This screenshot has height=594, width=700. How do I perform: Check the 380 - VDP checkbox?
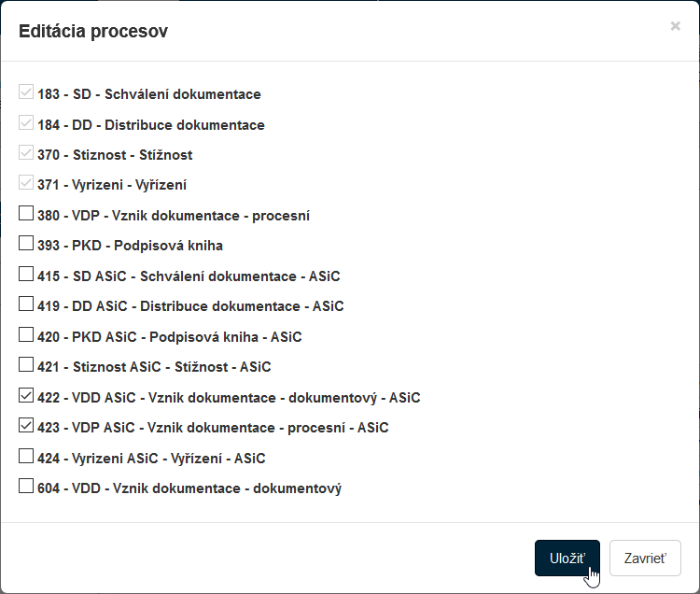(x=26, y=215)
